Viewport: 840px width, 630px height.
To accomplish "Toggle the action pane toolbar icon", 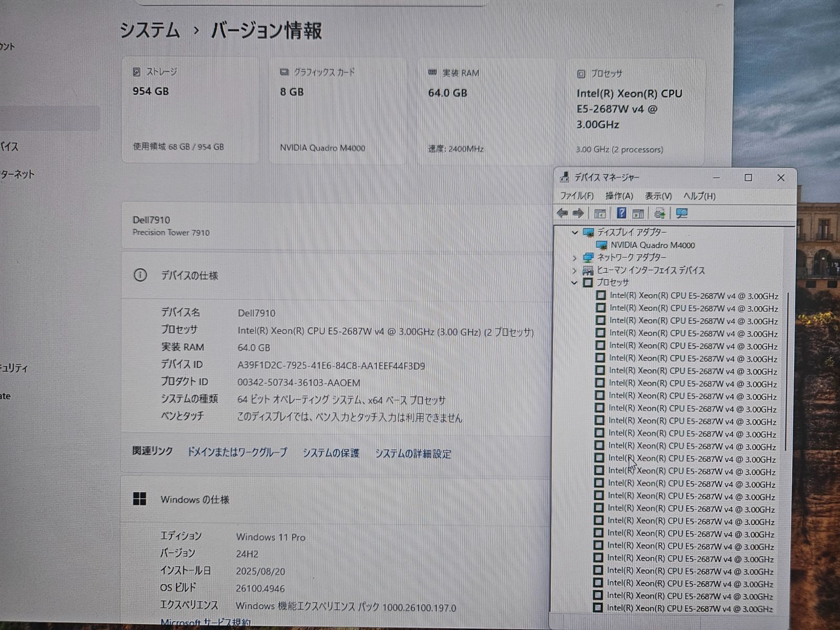I will pos(638,213).
